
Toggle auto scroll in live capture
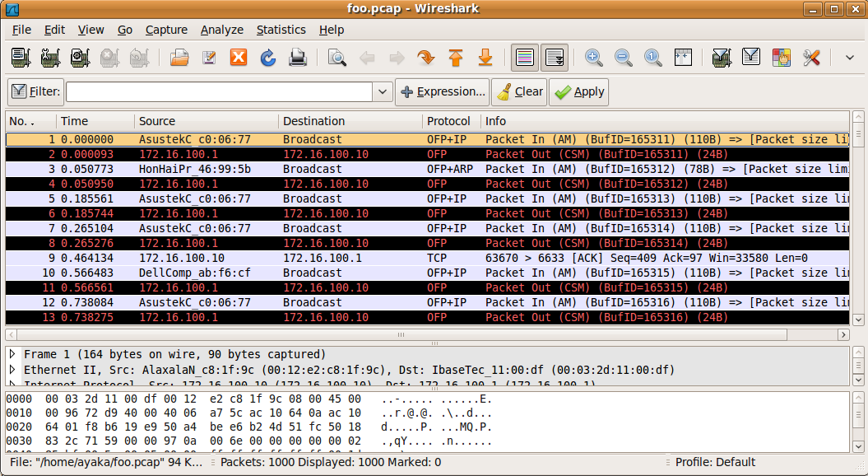pos(555,58)
